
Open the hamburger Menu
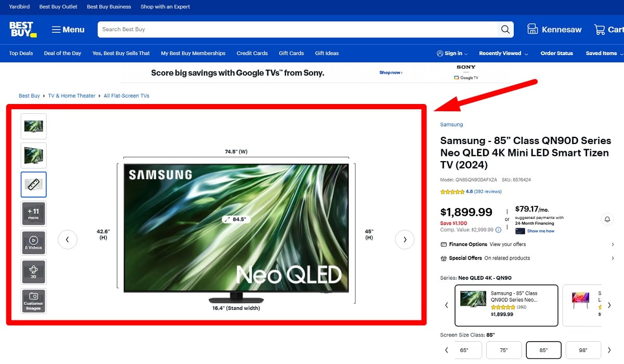point(68,30)
